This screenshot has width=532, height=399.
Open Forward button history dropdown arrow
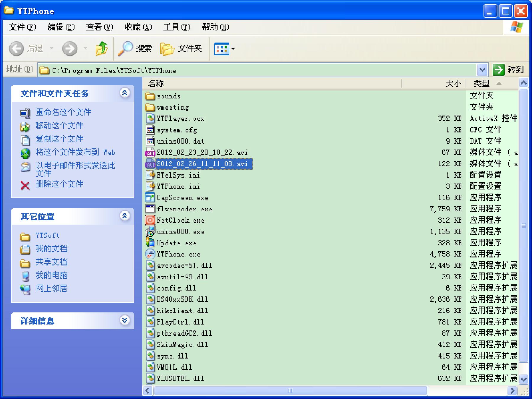(85, 48)
